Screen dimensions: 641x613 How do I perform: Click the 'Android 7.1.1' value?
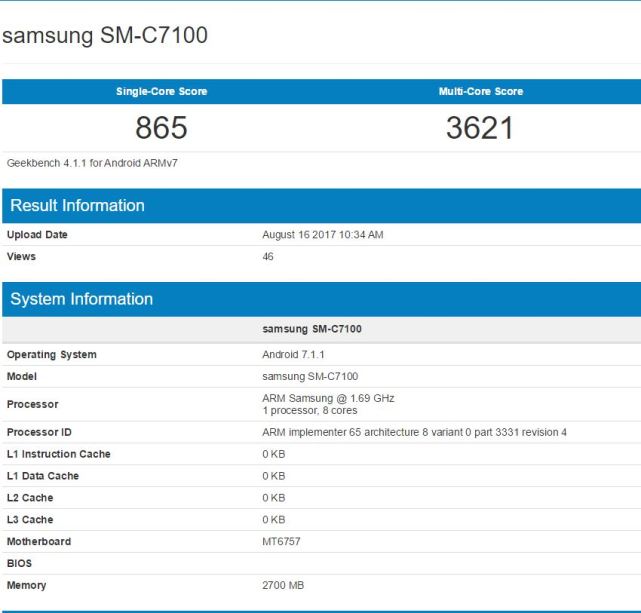pos(294,354)
